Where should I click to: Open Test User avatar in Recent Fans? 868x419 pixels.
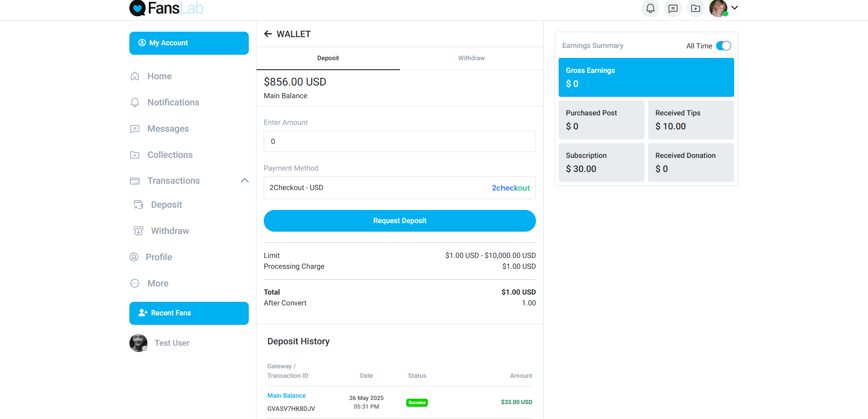tap(138, 343)
